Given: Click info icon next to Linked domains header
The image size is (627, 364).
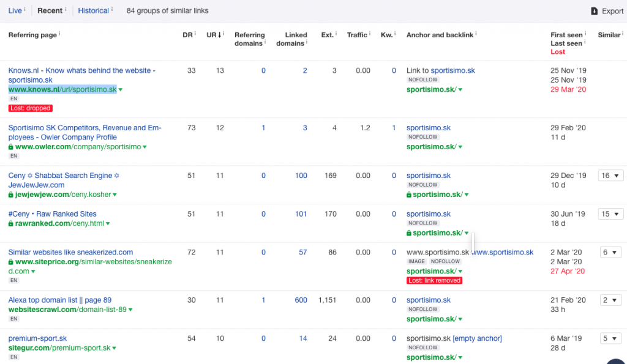Looking at the screenshot, I should pyautogui.click(x=307, y=42).
